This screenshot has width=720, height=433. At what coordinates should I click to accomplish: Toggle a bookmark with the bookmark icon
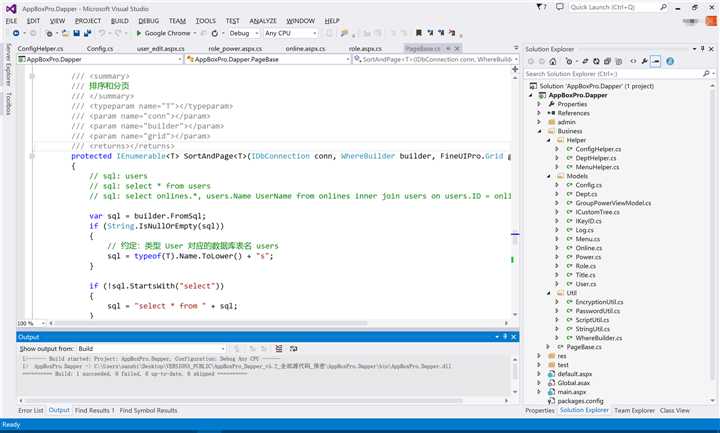pyautogui.click(x=418, y=33)
